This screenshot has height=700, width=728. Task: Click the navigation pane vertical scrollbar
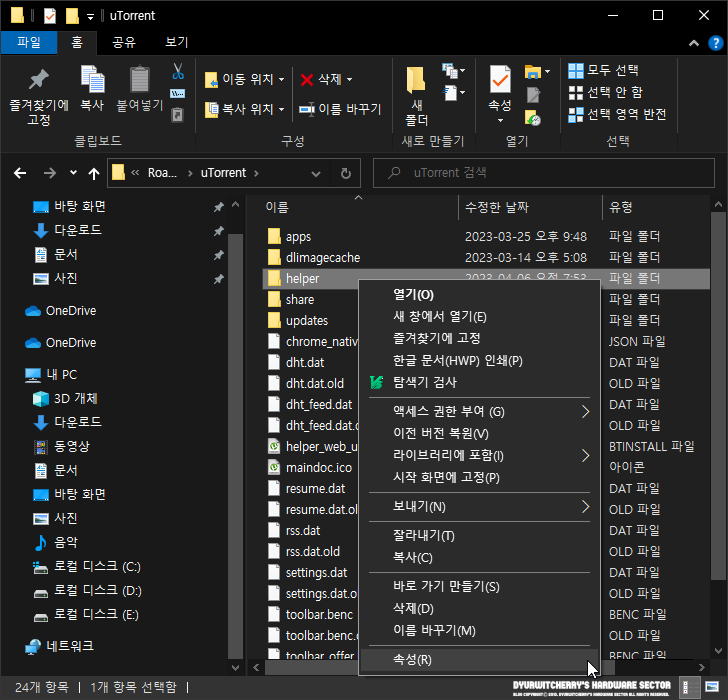coord(235,446)
